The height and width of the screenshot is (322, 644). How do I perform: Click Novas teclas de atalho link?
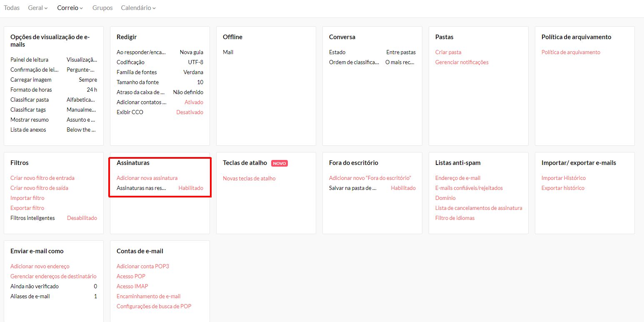click(x=249, y=178)
